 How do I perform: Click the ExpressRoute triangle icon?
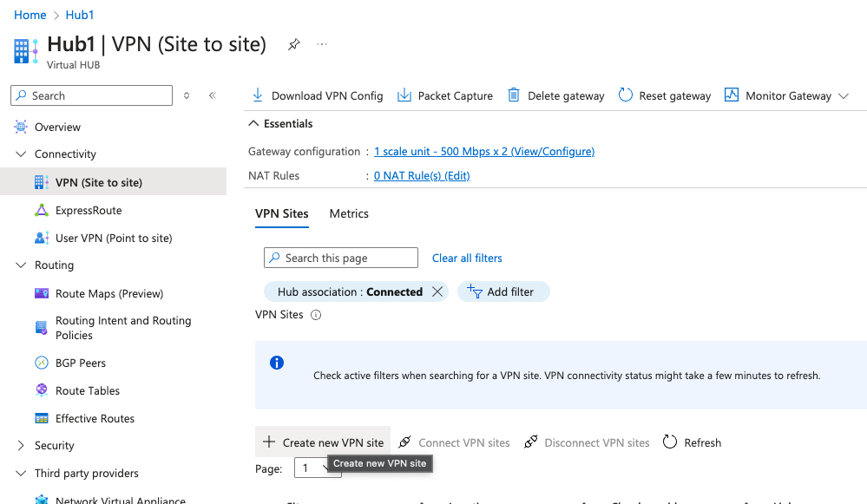pos(42,211)
